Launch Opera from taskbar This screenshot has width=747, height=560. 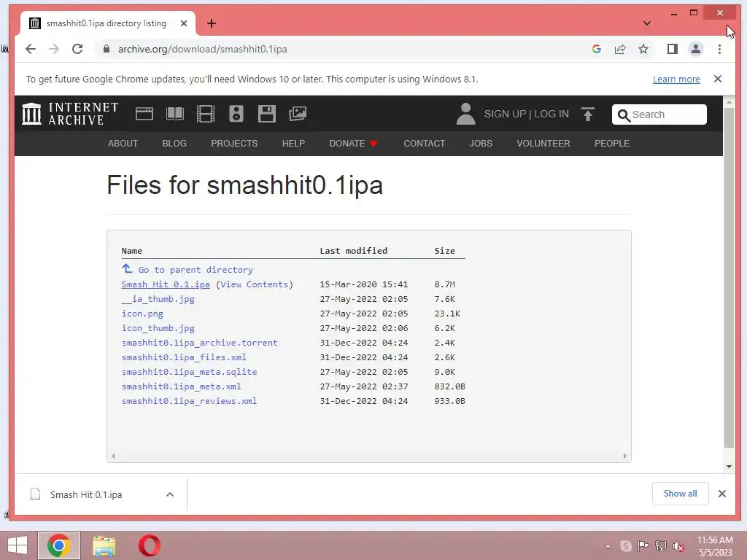pos(149,545)
